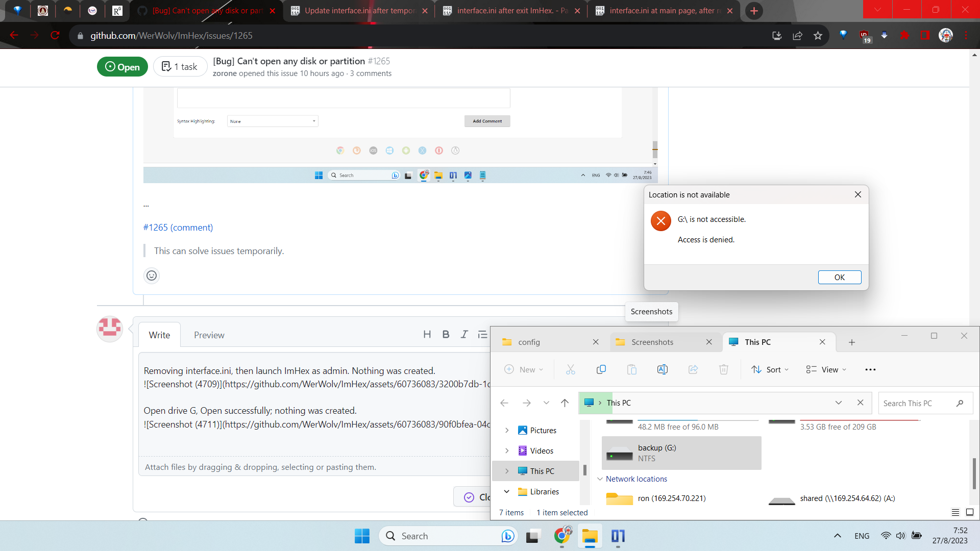
Task: Rename the selected item in File Explorer
Action: tap(663, 369)
